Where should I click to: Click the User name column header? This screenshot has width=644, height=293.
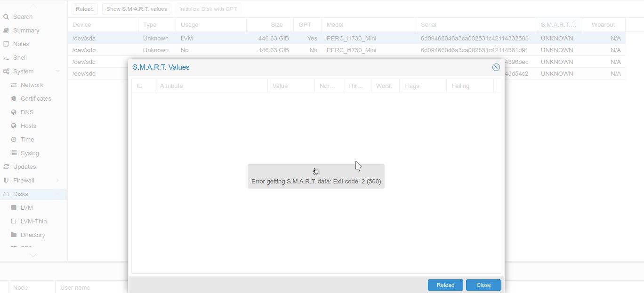coord(92,287)
